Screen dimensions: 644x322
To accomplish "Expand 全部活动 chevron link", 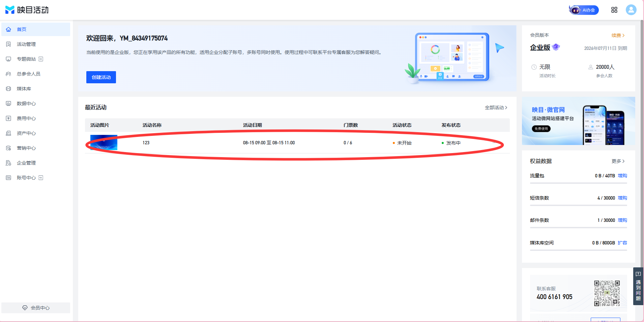I will [496, 108].
